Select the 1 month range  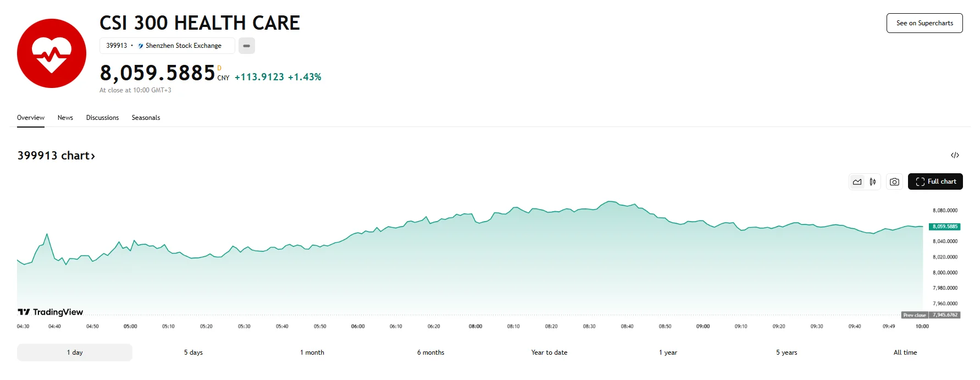coord(312,353)
